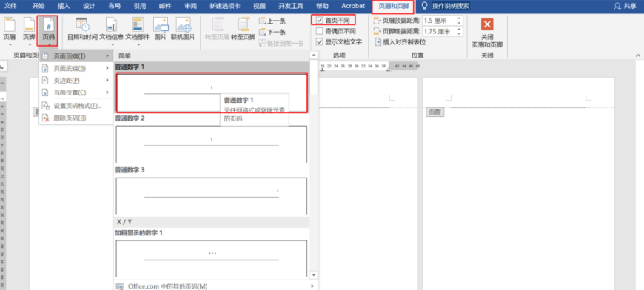
Task: Switch to the 新建选项卡 tab
Action: 225,6
